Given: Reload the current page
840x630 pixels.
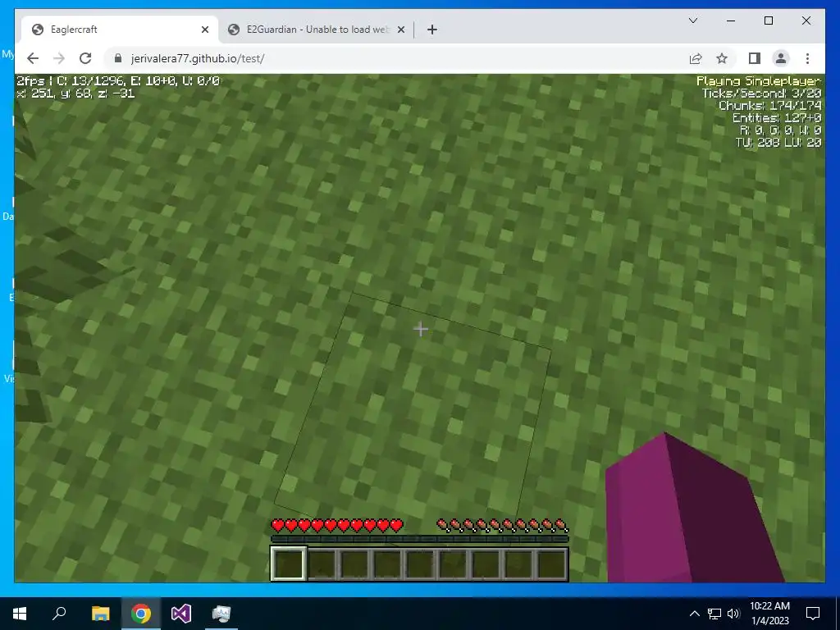Looking at the screenshot, I should point(85,58).
